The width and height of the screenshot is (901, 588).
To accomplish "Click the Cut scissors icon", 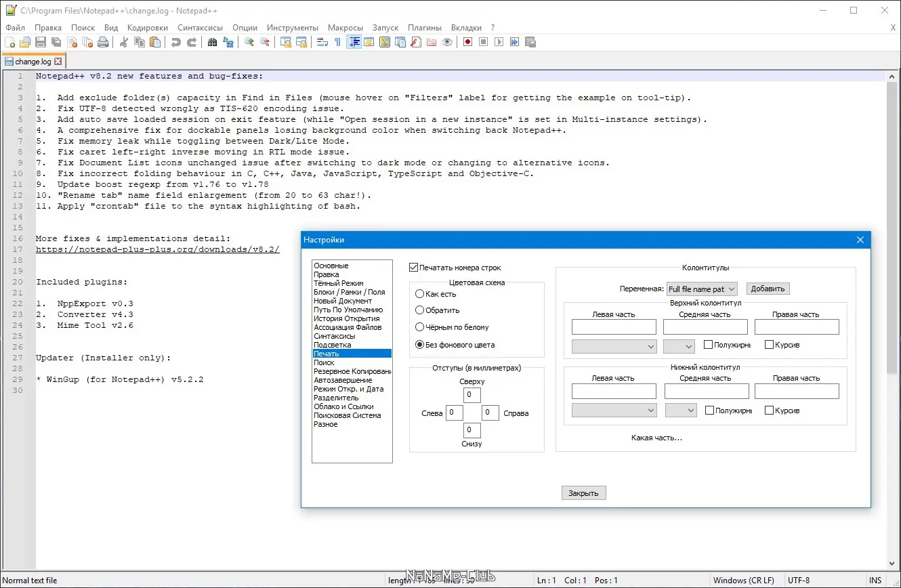I will (124, 42).
